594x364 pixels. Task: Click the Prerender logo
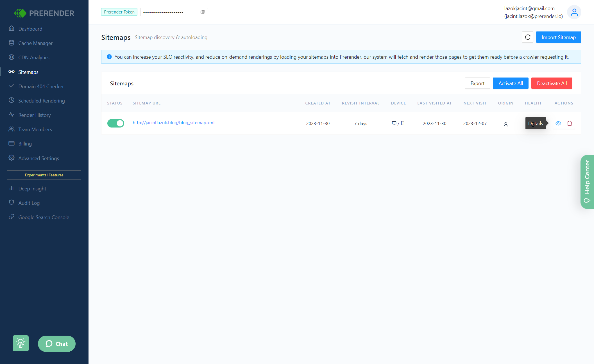pyautogui.click(x=44, y=13)
